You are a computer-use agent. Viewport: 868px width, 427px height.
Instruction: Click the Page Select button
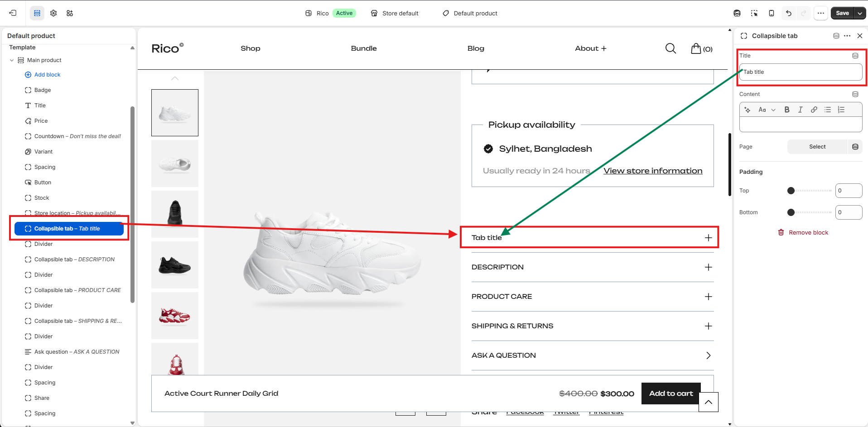pyautogui.click(x=817, y=147)
